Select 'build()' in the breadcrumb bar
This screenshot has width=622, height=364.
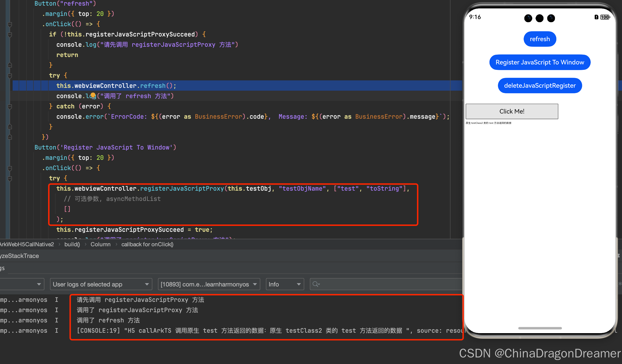coord(72,244)
